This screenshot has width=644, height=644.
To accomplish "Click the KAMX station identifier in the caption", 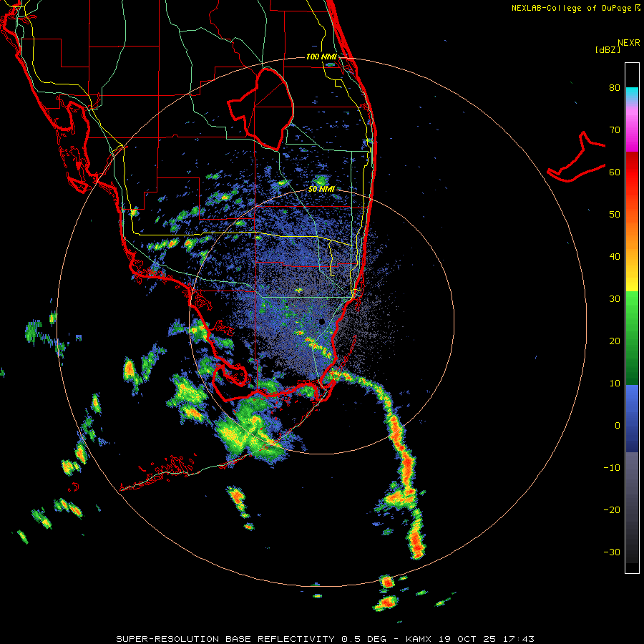I will (419, 639).
